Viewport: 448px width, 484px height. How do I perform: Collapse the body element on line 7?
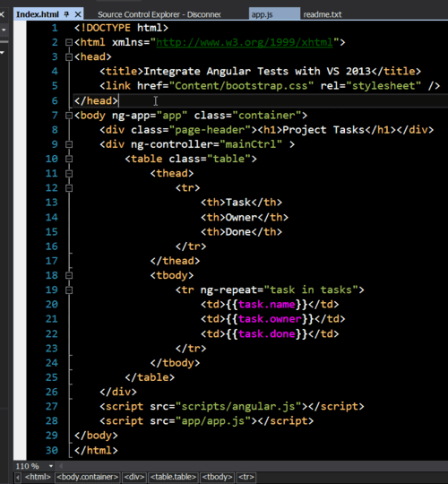[69, 116]
